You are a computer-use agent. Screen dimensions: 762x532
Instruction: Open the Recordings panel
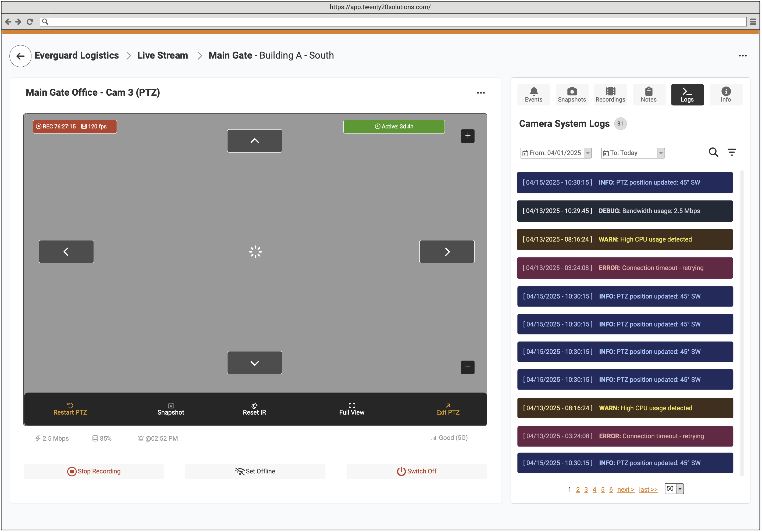[x=610, y=95]
